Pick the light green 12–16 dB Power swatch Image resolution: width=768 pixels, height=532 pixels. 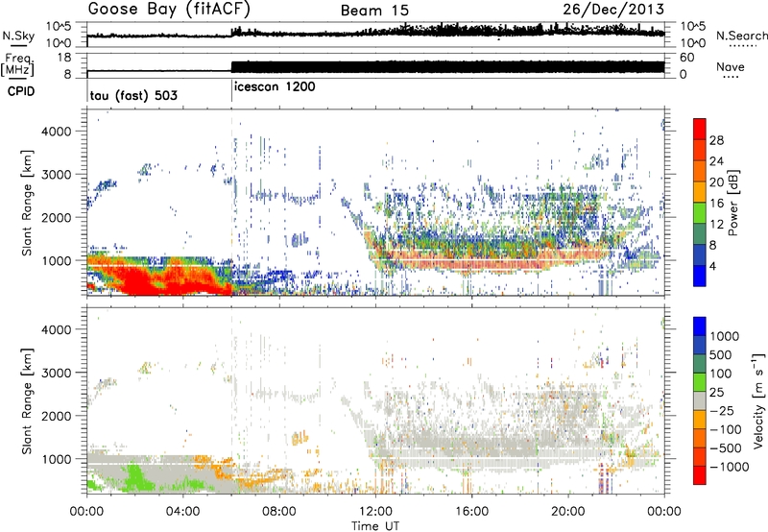[x=700, y=213]
